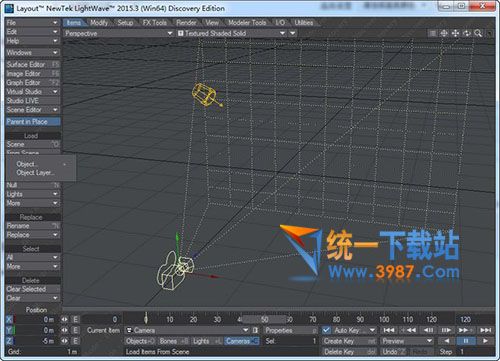500x361 pixels.
Task: Open the Perspective view type dropdown
Action: pos(119,33)
